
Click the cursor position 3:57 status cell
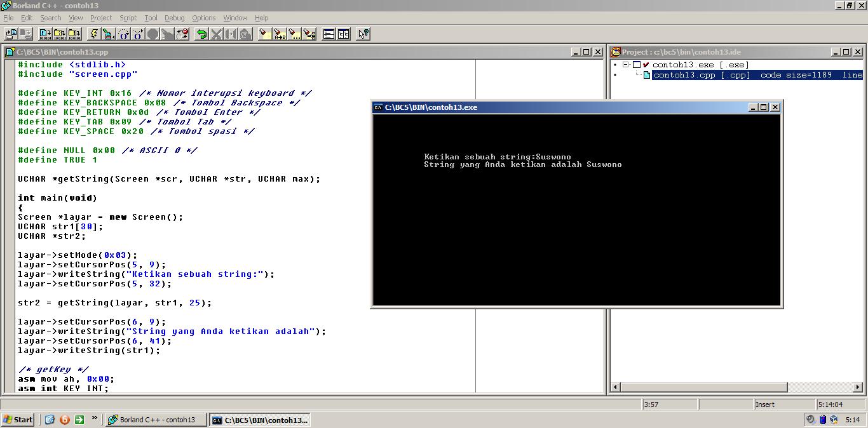670,405
